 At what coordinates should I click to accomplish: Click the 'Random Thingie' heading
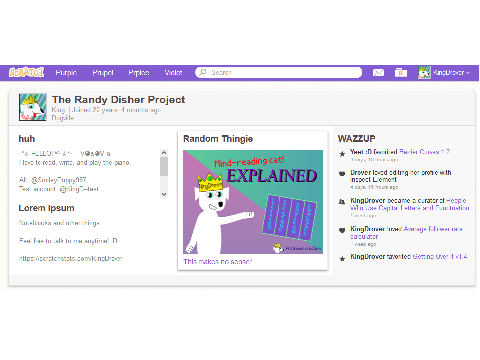pos(218,139)
